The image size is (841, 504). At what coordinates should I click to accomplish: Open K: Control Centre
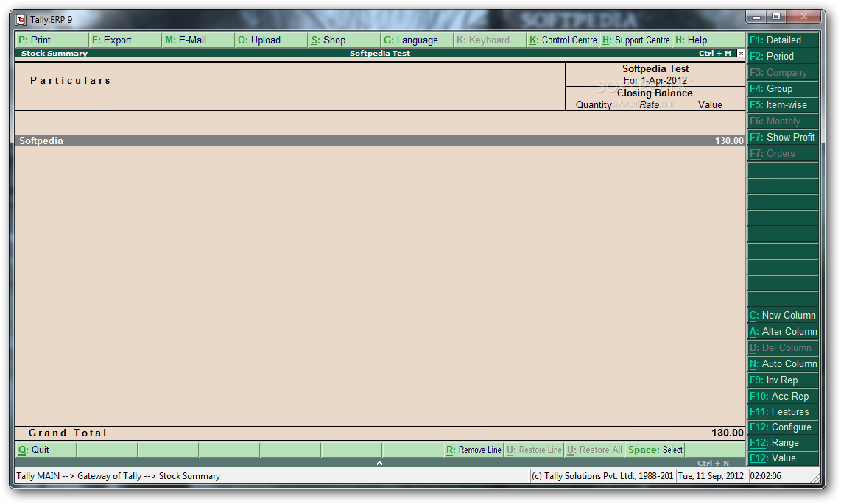click(x=563, y=40)
